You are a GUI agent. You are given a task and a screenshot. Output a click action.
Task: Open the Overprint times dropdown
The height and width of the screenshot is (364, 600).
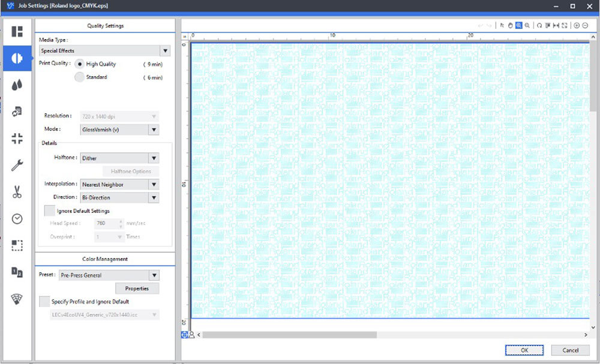pos(109,237)
